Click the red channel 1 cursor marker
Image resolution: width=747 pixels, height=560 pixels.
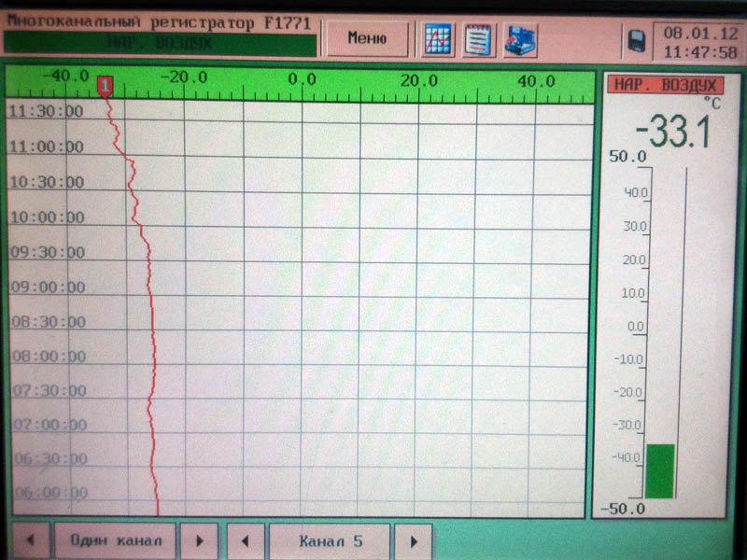tap(106, 87)
